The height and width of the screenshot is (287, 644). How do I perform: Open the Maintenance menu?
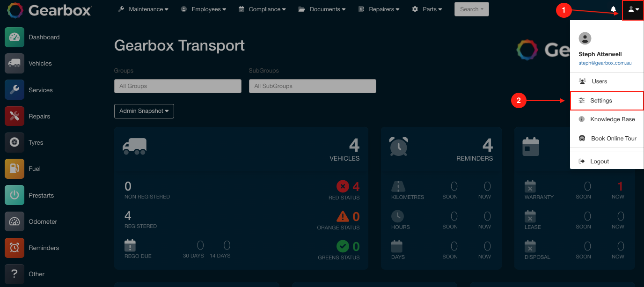(143, 9)
